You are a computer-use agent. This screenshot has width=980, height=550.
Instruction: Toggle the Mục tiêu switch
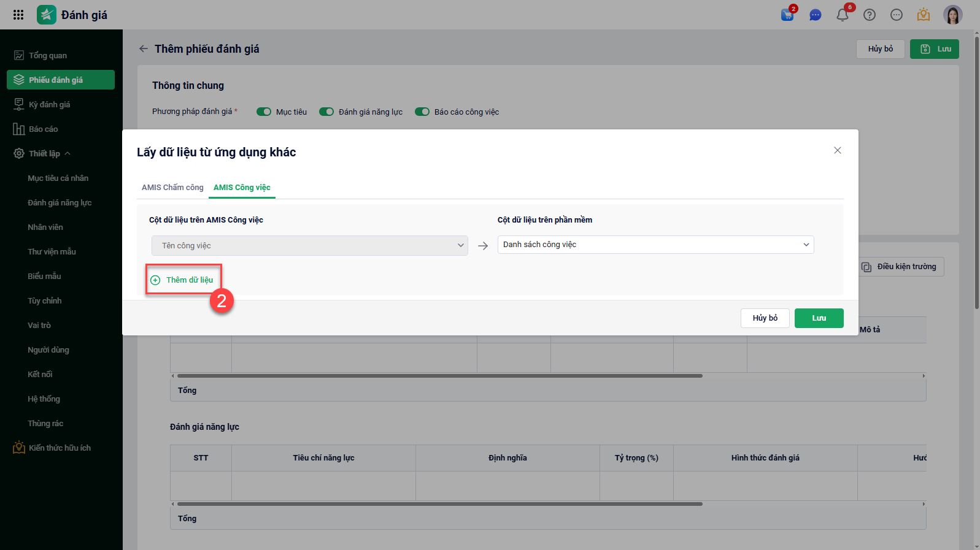[x=264, y=112]
